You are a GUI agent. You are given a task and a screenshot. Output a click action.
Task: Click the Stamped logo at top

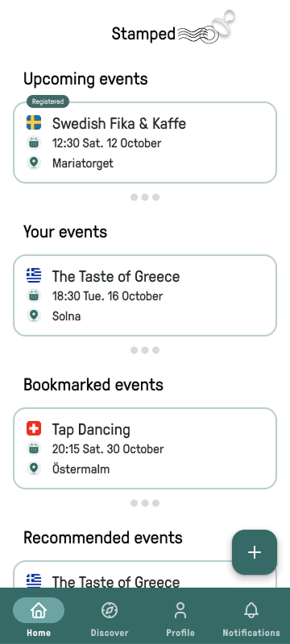172,29
